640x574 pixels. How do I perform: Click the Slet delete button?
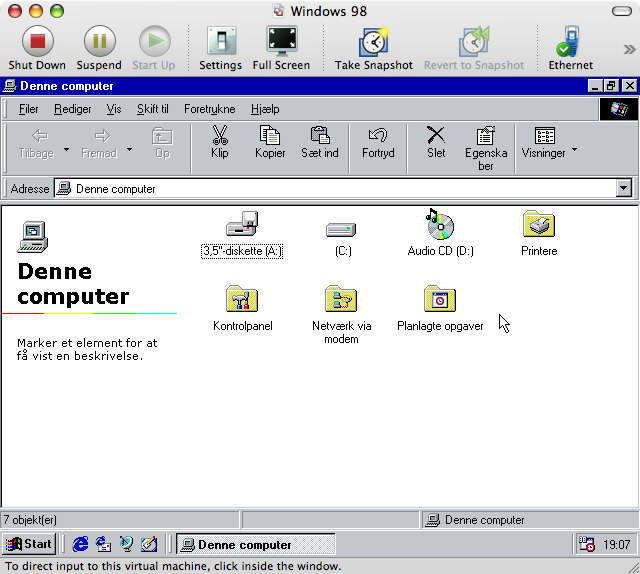436,142
